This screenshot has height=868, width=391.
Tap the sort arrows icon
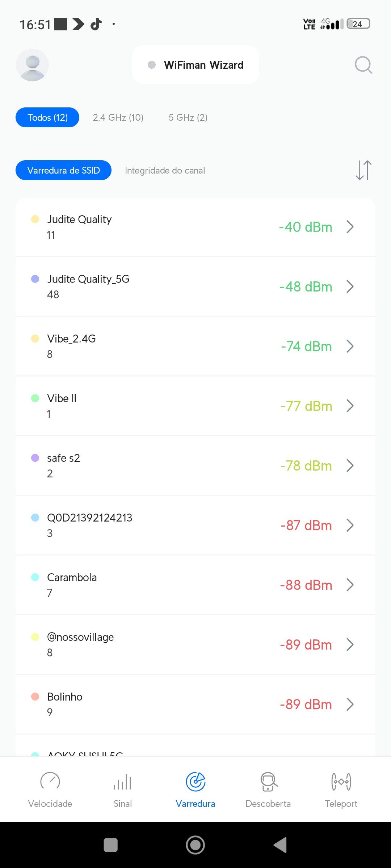pyautogui.click(x=363, y=170)
